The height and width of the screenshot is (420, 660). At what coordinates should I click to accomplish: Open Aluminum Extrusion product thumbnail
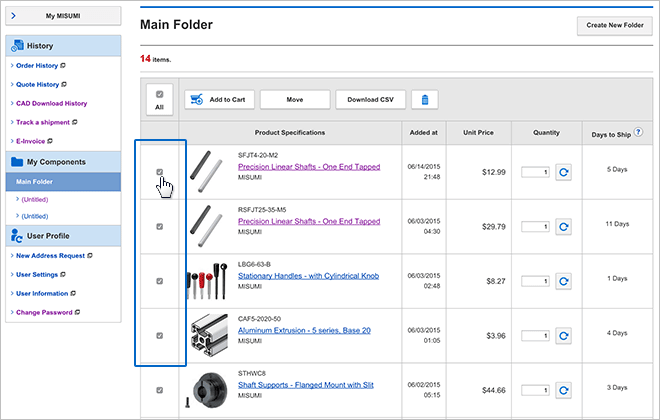point(208,336)
